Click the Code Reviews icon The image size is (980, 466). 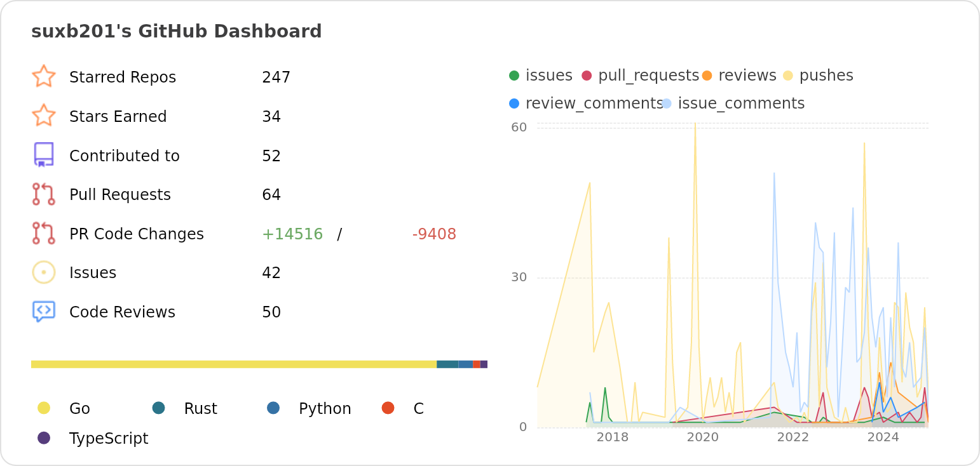44,312
